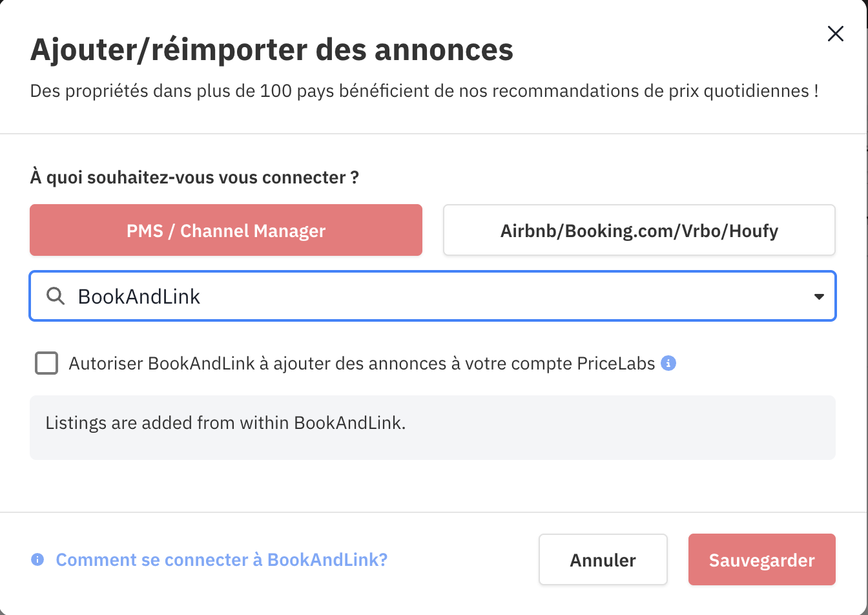868x615 pixels.
Task: Click the magnifier search icon
Action: (56, 297)
